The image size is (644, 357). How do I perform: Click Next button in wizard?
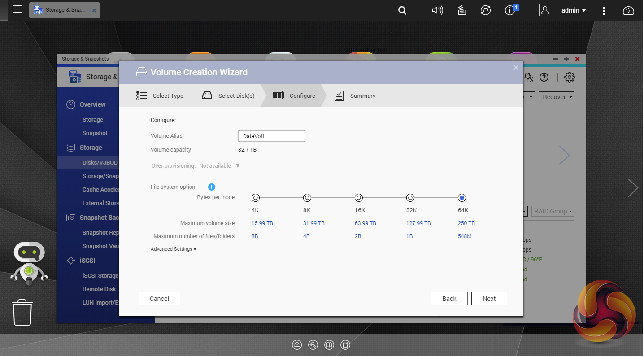[489, 299]
